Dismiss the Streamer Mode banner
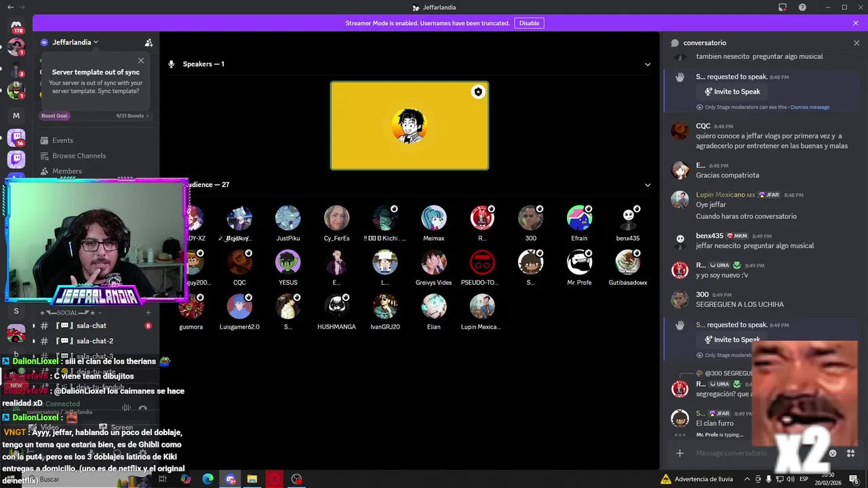Image resolution: width=868 pixels, height=488 pixels. [856, 23]
